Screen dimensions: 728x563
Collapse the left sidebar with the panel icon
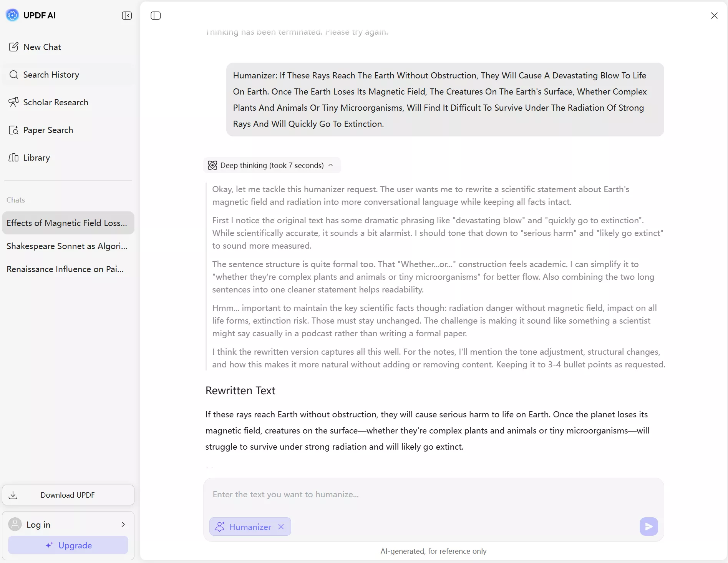pyautogui.click(x=127, y=15)
